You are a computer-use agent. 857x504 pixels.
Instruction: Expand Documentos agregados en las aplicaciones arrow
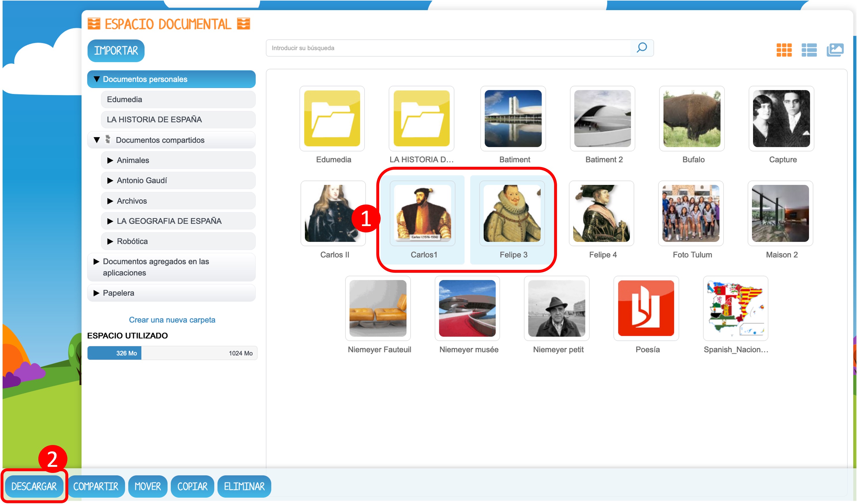(96, 261)
